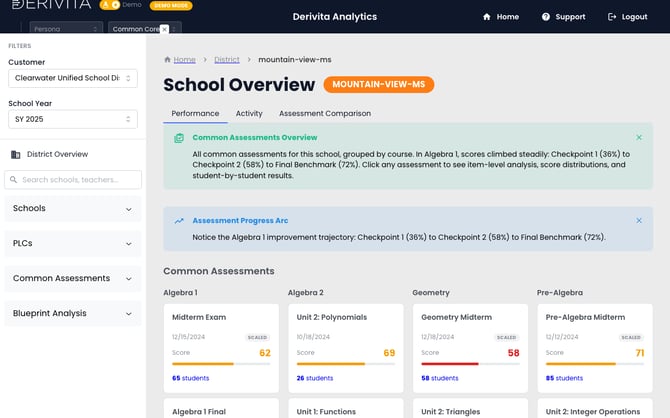The image size is (670, 418).
Task: Click the Midterm Exam score bar
Action: tap(221, 364)
